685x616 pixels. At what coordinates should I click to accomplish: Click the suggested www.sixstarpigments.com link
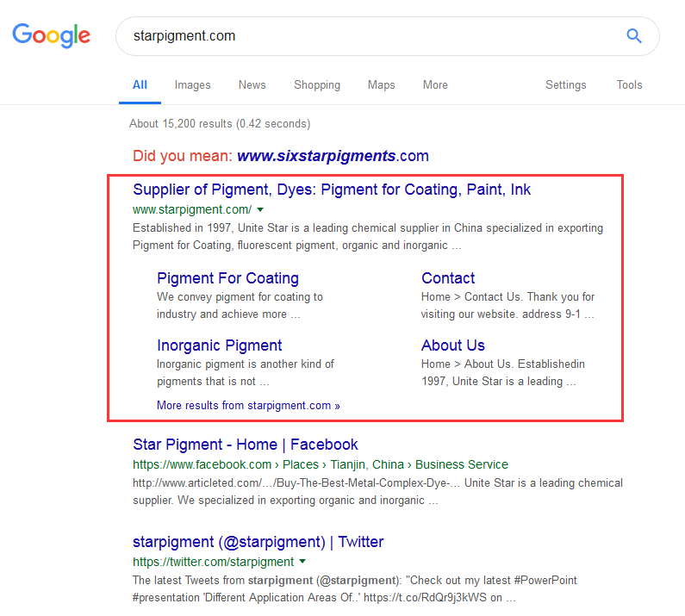point(333,156)
